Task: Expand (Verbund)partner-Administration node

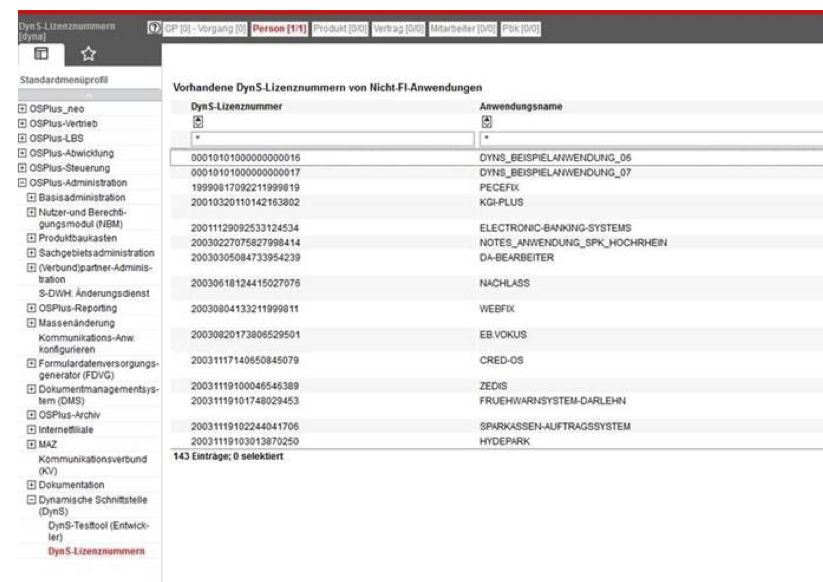Action: point(31,267)
